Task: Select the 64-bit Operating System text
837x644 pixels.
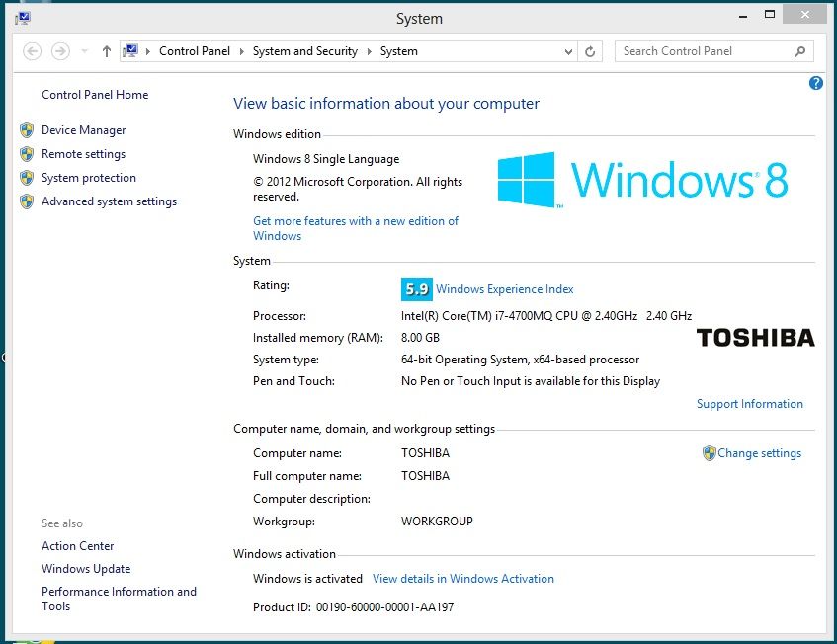Action: pos(520,360)
